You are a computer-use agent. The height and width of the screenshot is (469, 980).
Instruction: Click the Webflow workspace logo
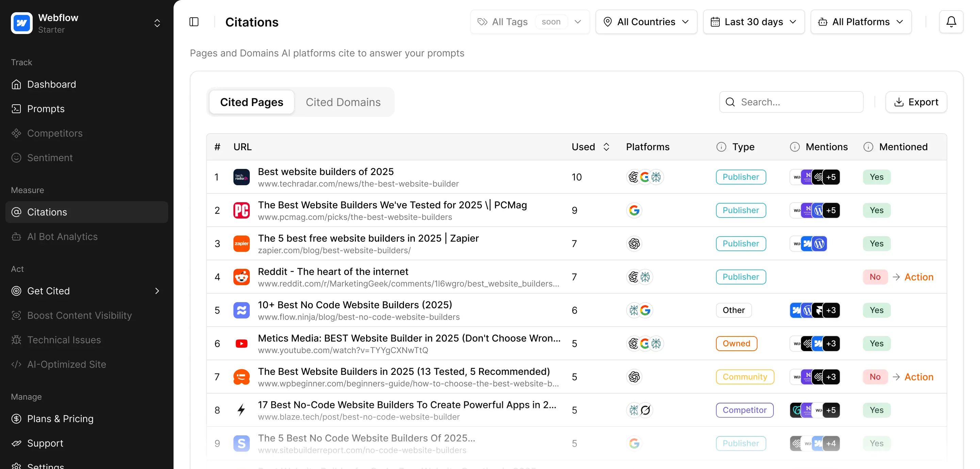tap(22, 23)
